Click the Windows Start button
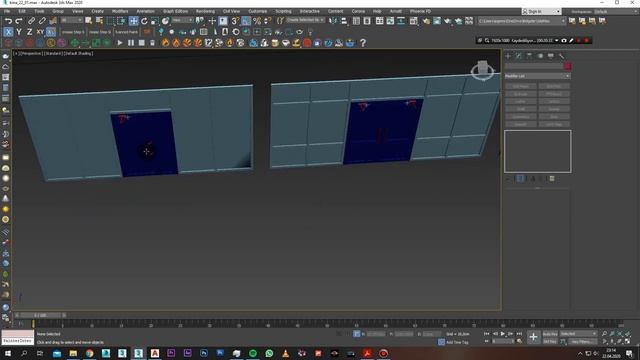640x360 pixels. coord(7,353)
